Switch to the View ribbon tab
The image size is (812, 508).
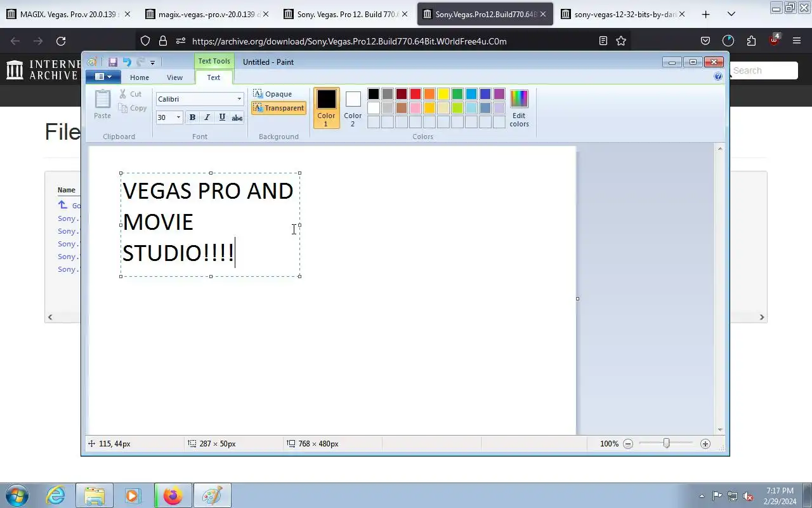tap(174, 77)
